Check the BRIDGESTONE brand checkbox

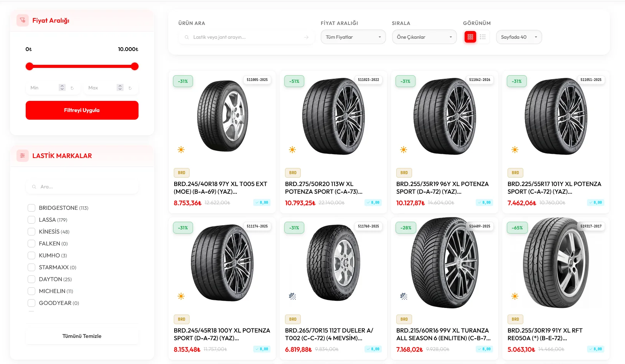[31, 208]
